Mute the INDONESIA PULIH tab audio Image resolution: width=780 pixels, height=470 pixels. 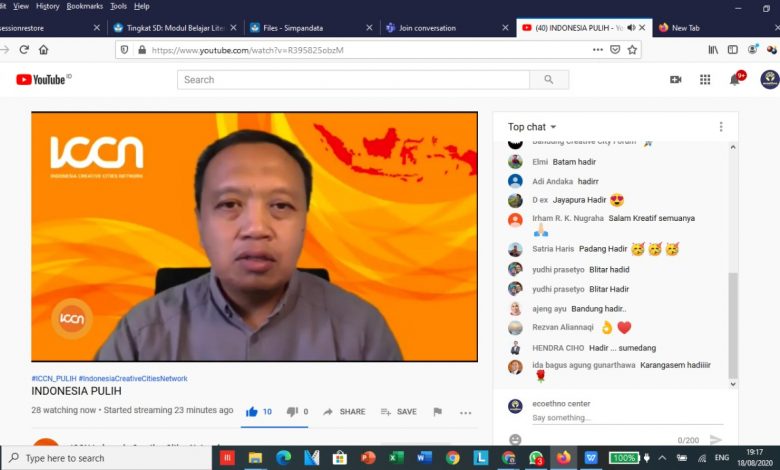(631, 28)
